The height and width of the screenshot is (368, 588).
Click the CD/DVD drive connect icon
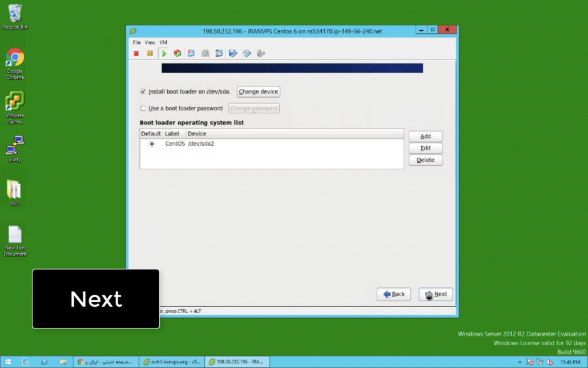coord(247,54)
